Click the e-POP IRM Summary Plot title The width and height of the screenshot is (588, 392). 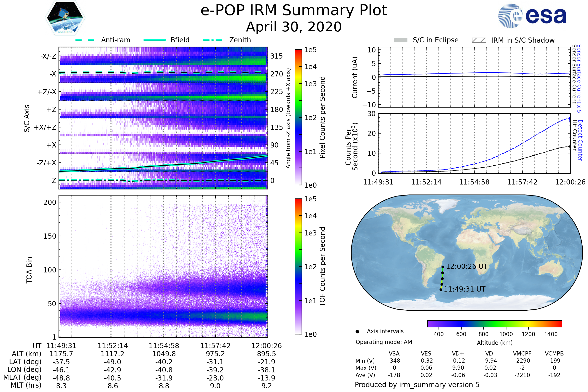[294, 11]
